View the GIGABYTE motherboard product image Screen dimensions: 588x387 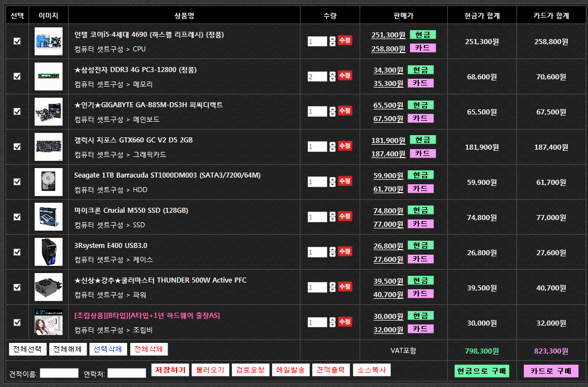click(x=49, y=112)
